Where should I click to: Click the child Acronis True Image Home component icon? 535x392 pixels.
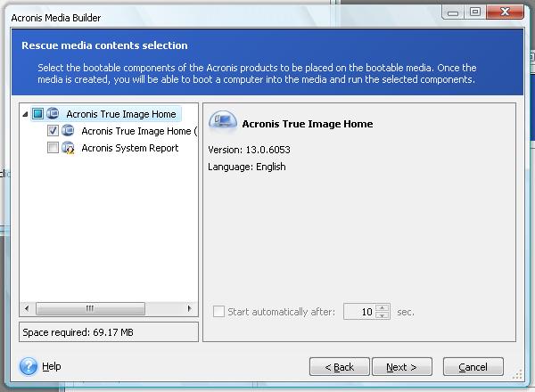68,130
